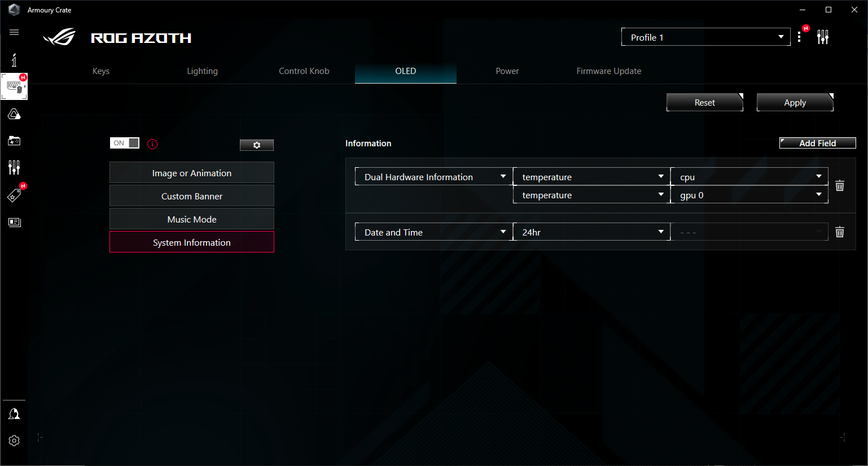The image size is (868, 466).
Task: Click the Apply button
Action: pyautogui.click(x=795, y=102)
